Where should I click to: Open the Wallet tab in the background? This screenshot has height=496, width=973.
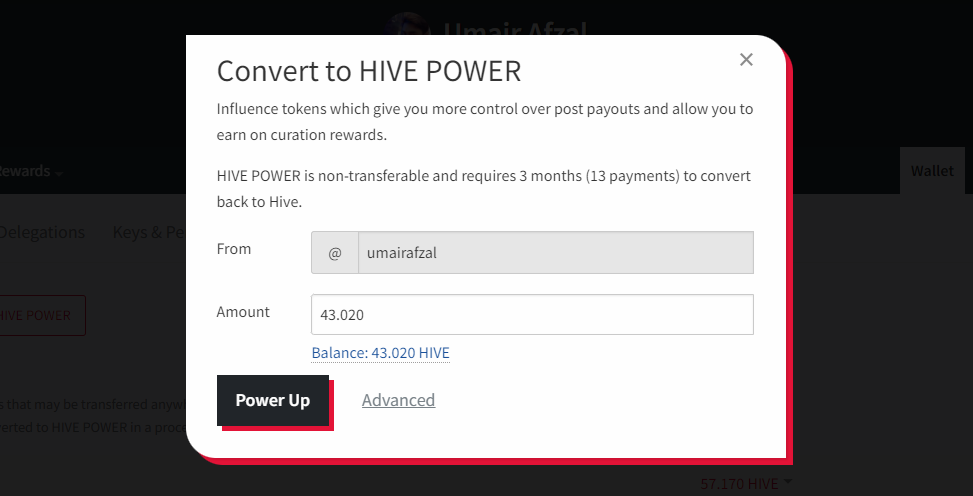[x=932, y=171]
